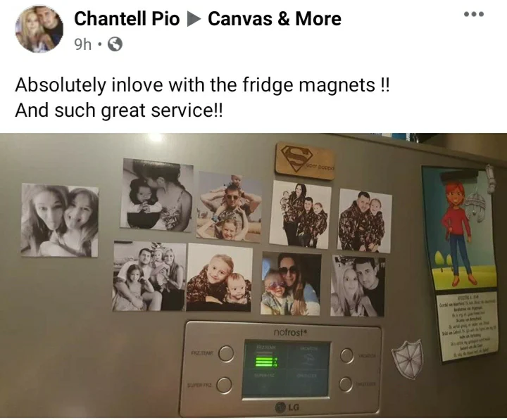The image size is (507, 420).
Task: Click the mother kissing baby photo magnet
Action: point(157,195)
